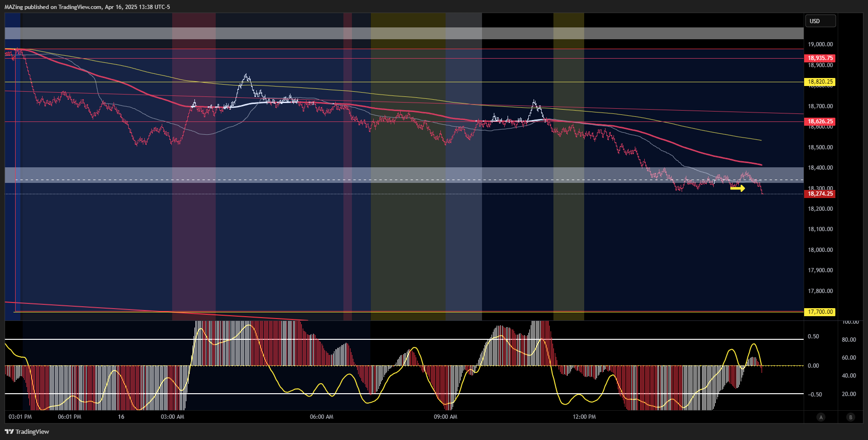Click the 20.00 indicator scale value

849,394
